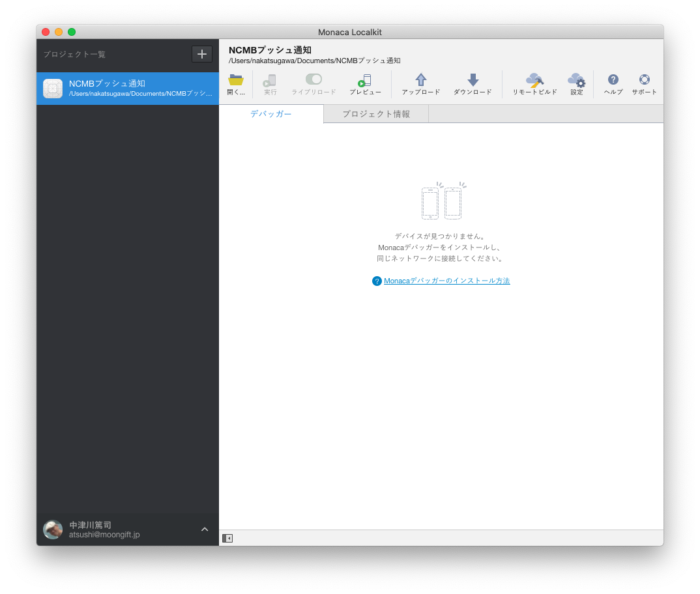
Task: Click the Download (ダウンロード) arrow icon
Action: 473,80
